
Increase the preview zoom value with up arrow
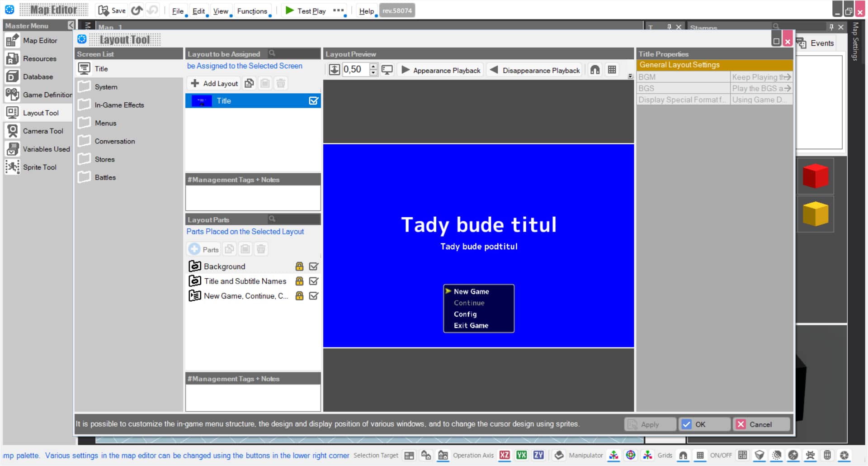click(373, 67)
